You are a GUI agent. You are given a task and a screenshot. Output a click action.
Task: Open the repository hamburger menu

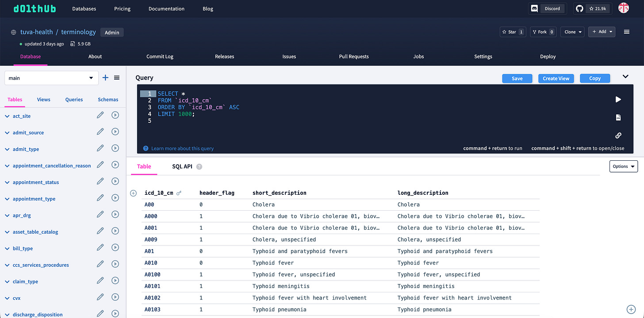627,32
